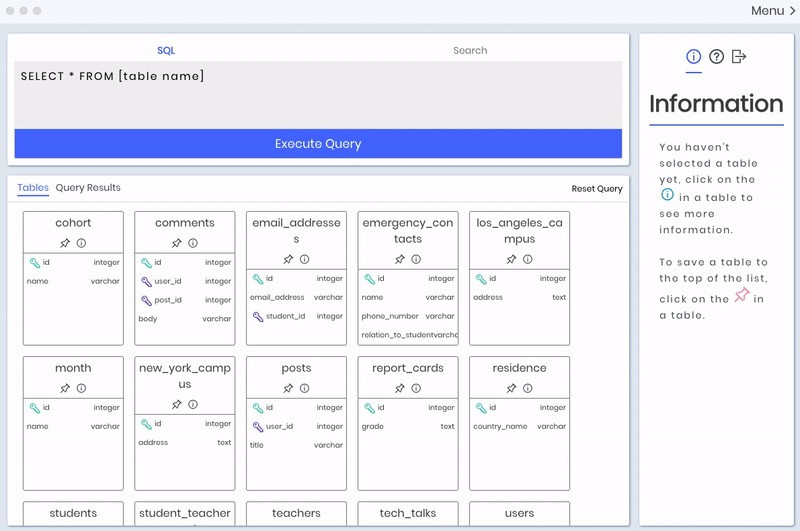Show report_cards table info
The width and height of the screenshot is (800, 531).
tap(416, 388)
